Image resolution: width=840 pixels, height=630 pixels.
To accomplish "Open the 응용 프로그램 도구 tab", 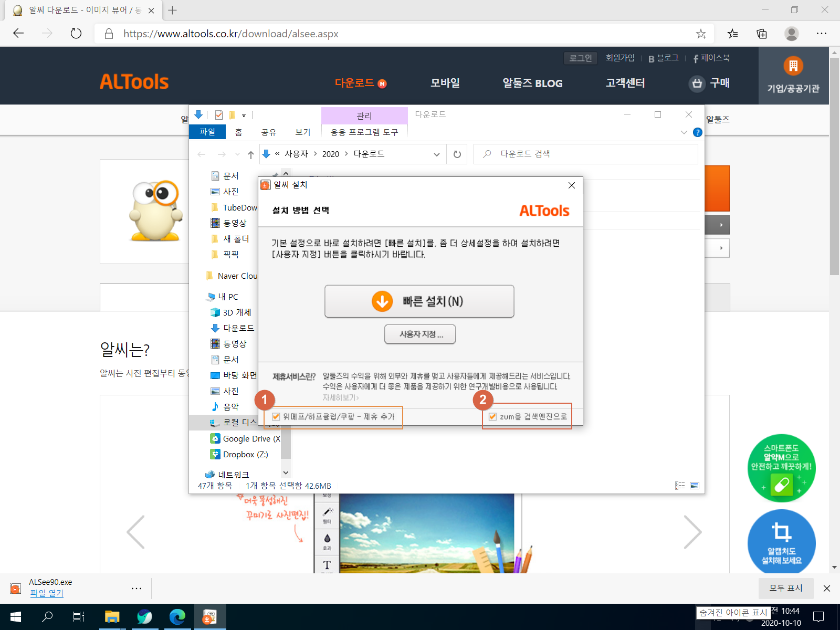I will [x=364, y=132].
